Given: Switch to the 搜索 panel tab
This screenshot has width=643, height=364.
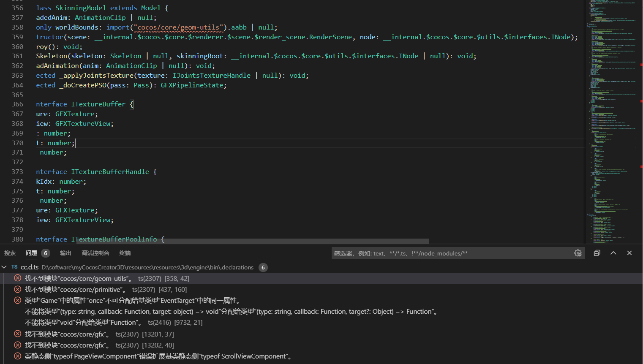Looking at the screenshot, I should 10,253.
